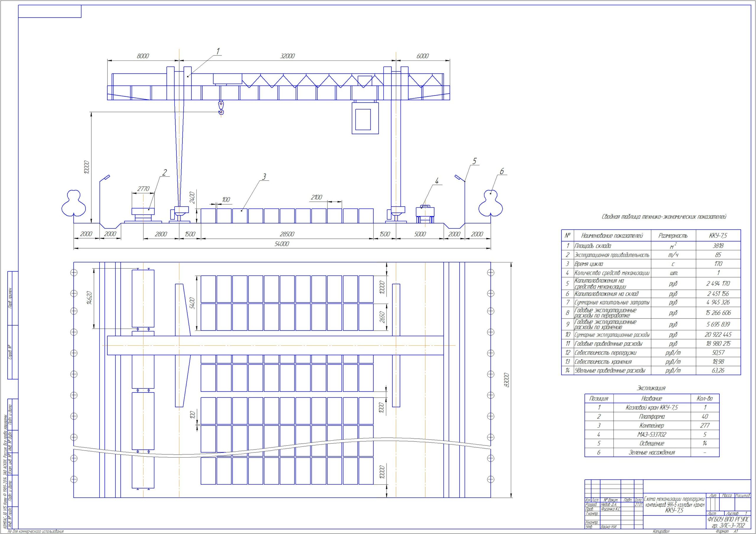Click the 'Копировал' label below the frame
The width and height of the screenshot is (756, 534).
pyautogui.click(x=661, y=532)
